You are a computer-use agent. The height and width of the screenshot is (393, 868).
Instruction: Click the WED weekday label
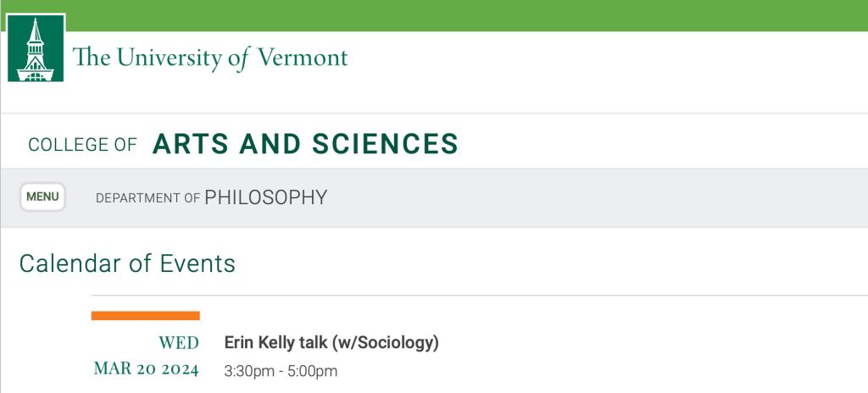179,343
